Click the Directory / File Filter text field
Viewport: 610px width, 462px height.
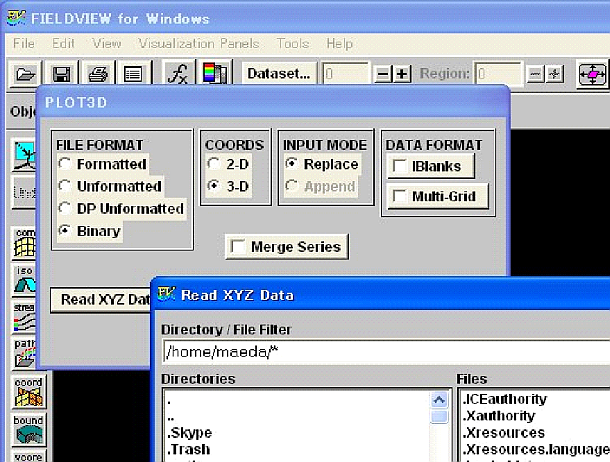[x=385, y=351]
